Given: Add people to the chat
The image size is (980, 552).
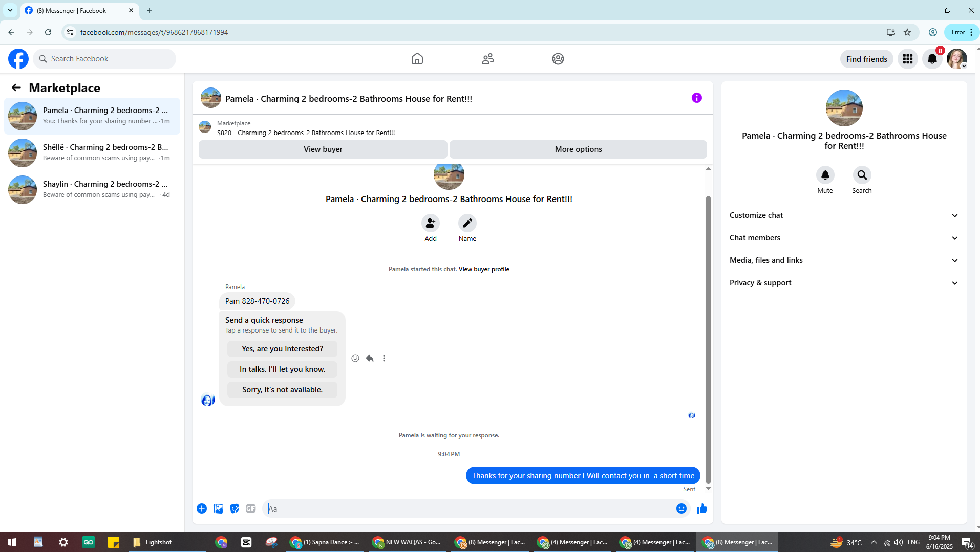Looking at the screenshot, I should click(x=431, y=223).
